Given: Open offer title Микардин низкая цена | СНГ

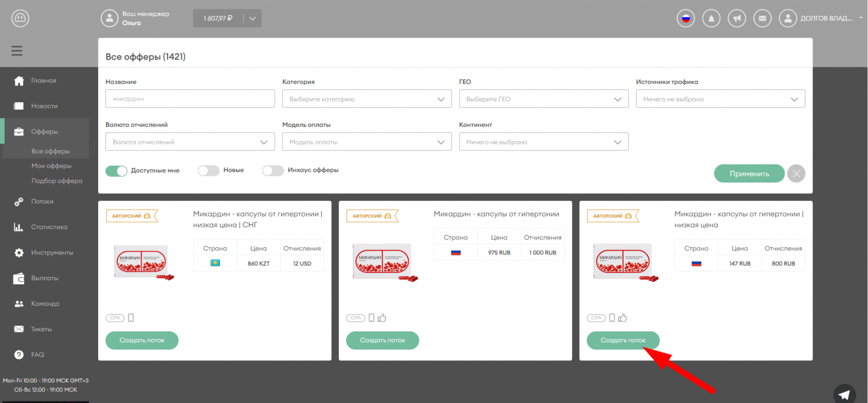Looking at the screenshot, I should [x=258, y=219].
